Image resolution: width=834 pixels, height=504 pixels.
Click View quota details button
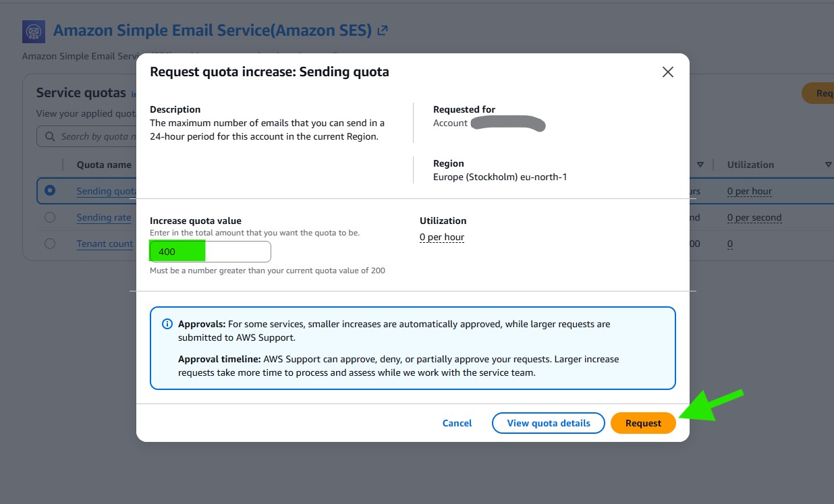coord(548,423)
